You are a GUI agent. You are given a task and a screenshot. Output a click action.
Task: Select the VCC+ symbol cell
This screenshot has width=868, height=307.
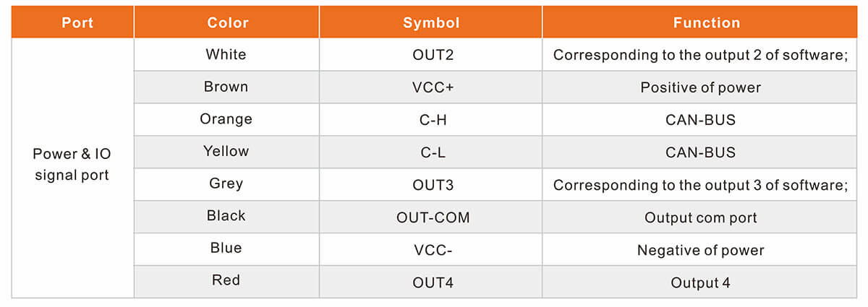point(433,87)
